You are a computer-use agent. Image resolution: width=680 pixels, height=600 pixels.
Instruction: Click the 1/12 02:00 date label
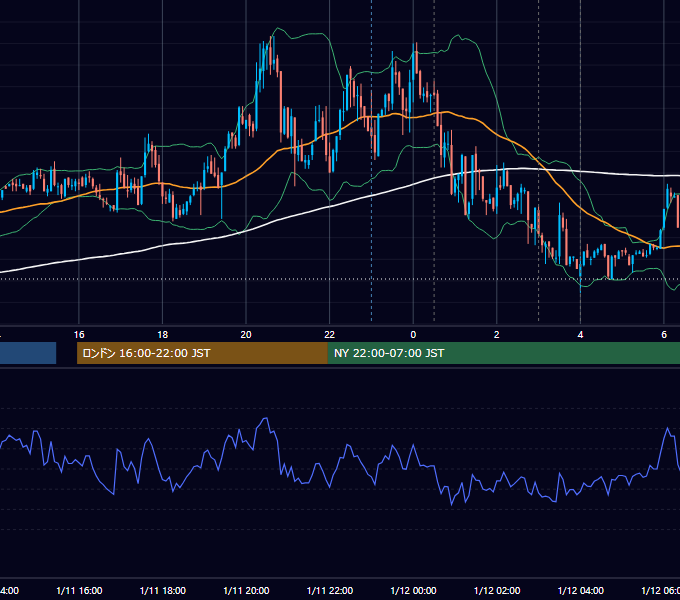tap(497, 591)
